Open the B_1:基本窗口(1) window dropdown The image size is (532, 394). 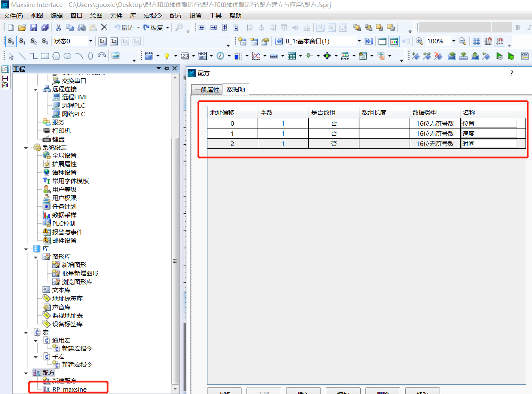pyautogui.click(x=359, y=41)
